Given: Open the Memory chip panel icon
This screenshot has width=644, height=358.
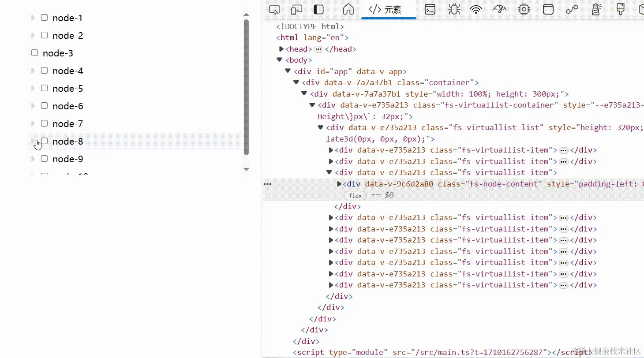Looking at the screenshot, I should [x=524, y=9].
